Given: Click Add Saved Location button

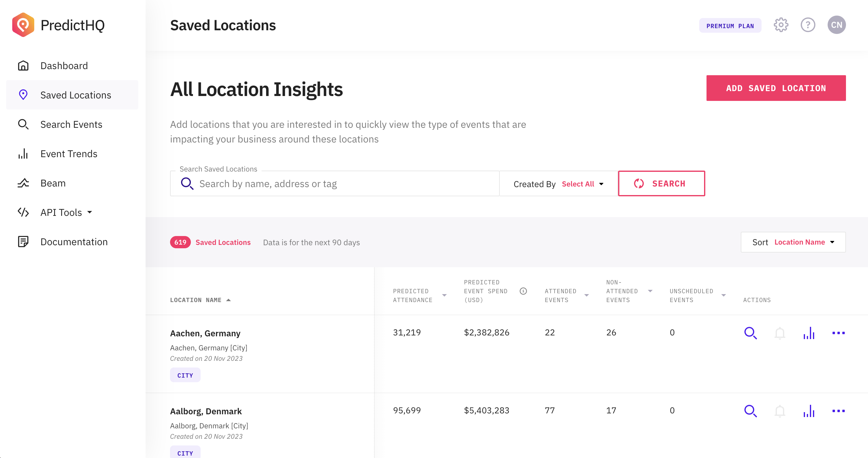Looking at the screenshot, I should [x=776, y=88].
